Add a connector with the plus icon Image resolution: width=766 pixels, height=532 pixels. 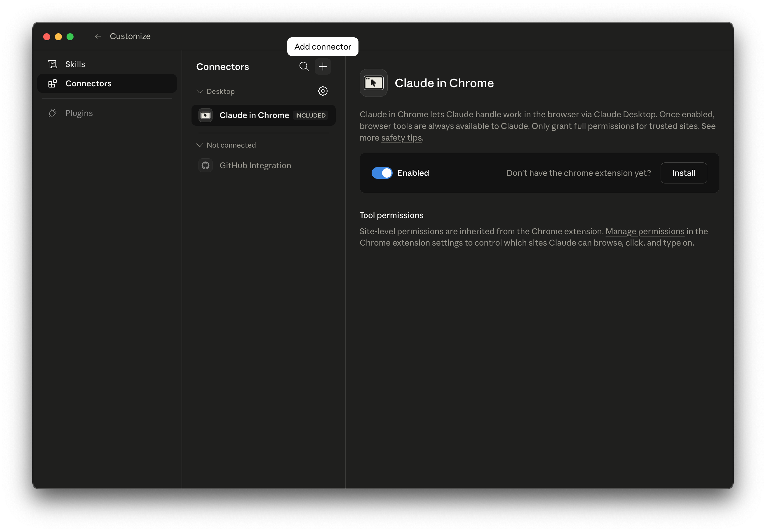(x=323, y=66)
